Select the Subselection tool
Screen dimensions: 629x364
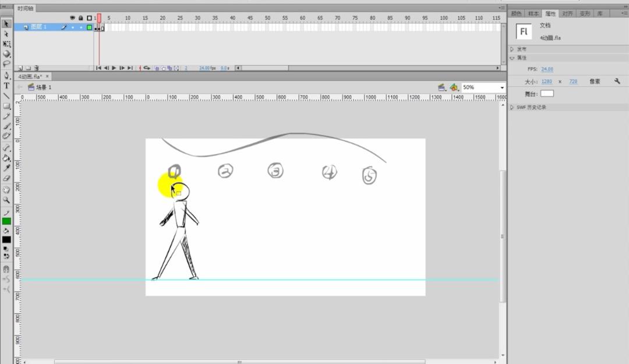(6, 33)
